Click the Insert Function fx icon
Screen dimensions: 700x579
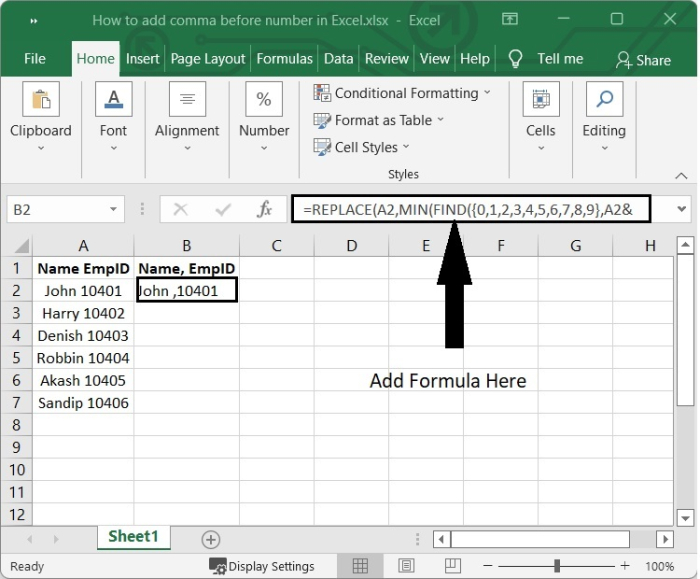(x=265, y=210)
